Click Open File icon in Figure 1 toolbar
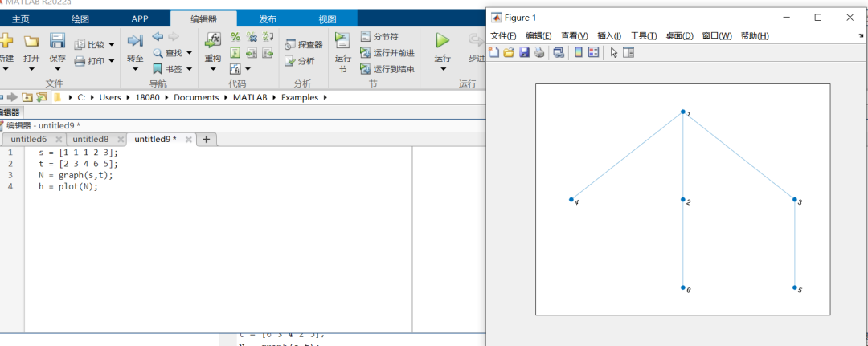Viewport: 868px width, 346px height. (509, 52)
